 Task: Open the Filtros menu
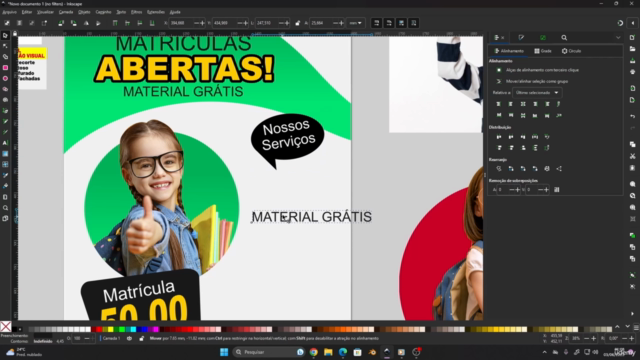pyautogui.click(x=136, y=12)
